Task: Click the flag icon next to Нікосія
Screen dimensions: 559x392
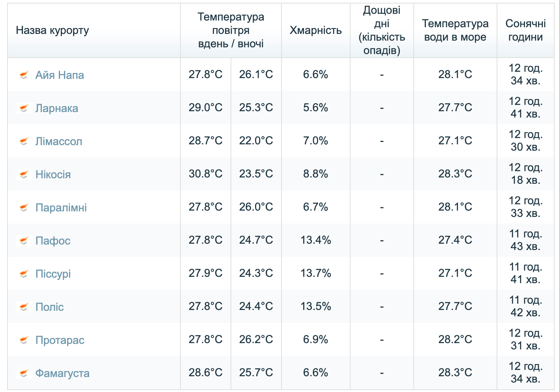Action: pyautogui.click(x=24, y=174)
